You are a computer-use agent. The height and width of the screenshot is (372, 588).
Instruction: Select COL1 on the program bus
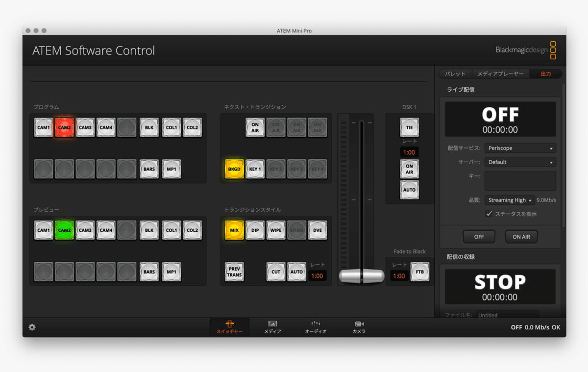click(x=171, y=127)
